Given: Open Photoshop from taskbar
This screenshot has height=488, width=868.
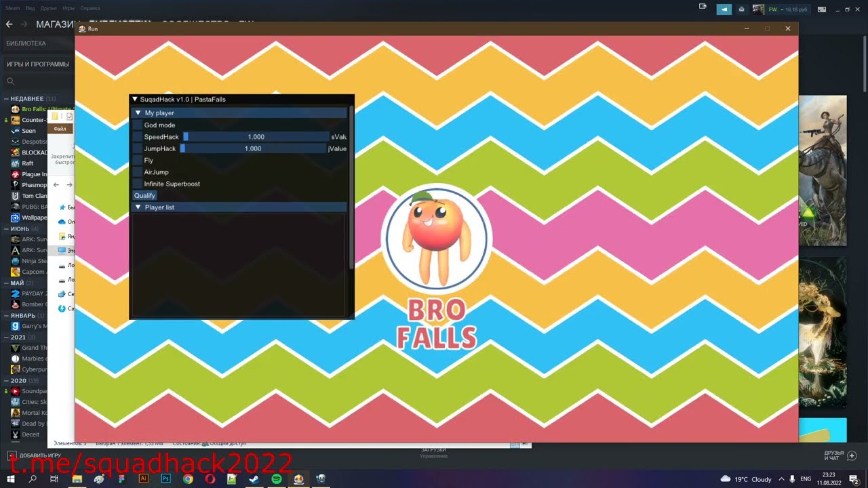Looking at the screenshot, I should 165,479.
